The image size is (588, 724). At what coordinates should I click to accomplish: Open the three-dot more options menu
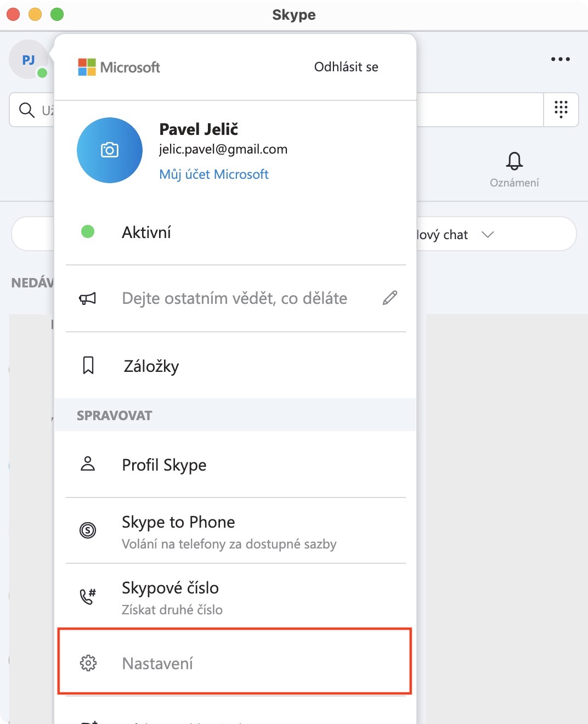(x=560, y=59)
